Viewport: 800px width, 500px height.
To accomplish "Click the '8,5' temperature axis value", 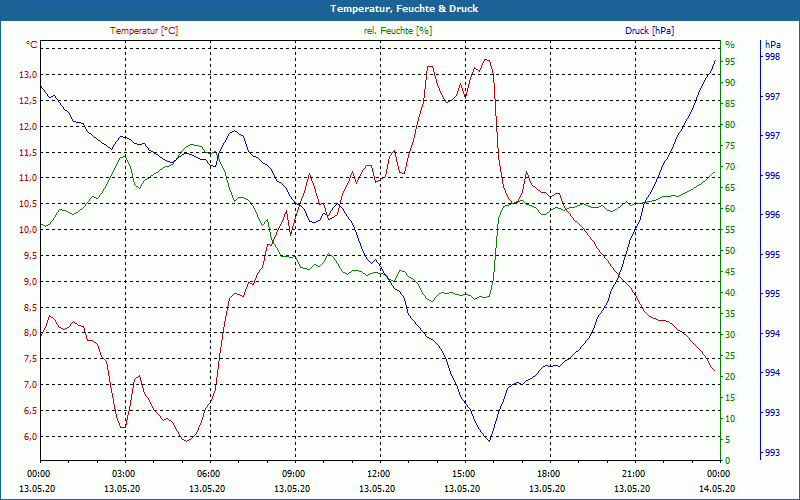I will pos(30,307).
